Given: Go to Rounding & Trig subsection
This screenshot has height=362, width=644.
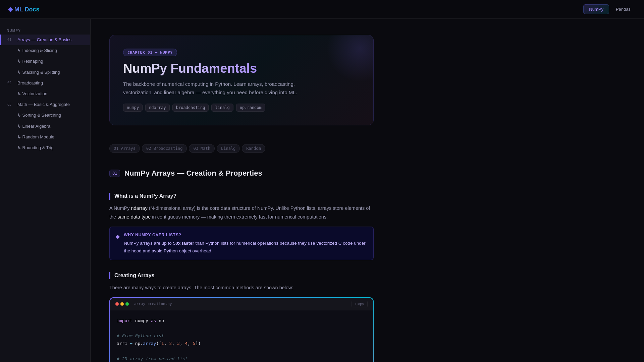Looking at the screenshot, I should pyautogui.click(x=45, y=148).
